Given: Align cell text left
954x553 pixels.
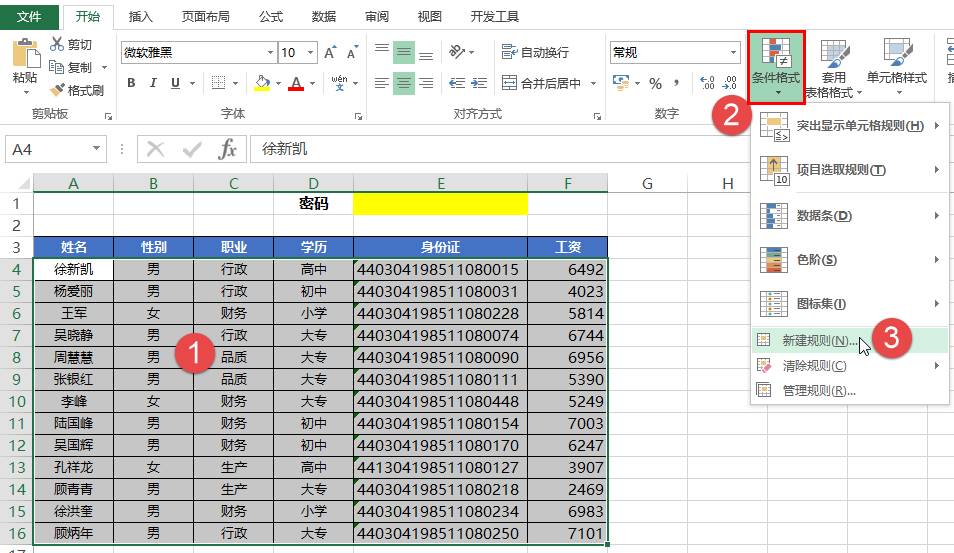Looking at the screenshot, I should click(381, 83).
